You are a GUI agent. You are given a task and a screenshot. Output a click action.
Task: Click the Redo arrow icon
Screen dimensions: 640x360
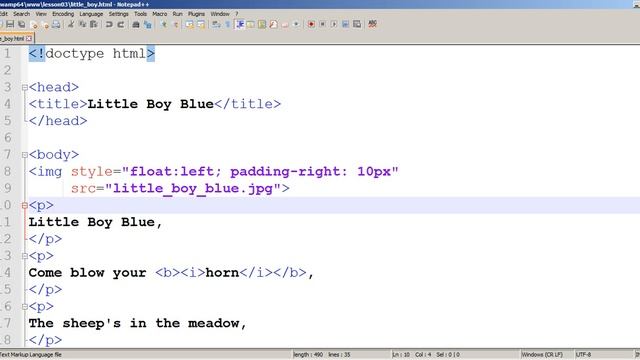click(121, 24)
